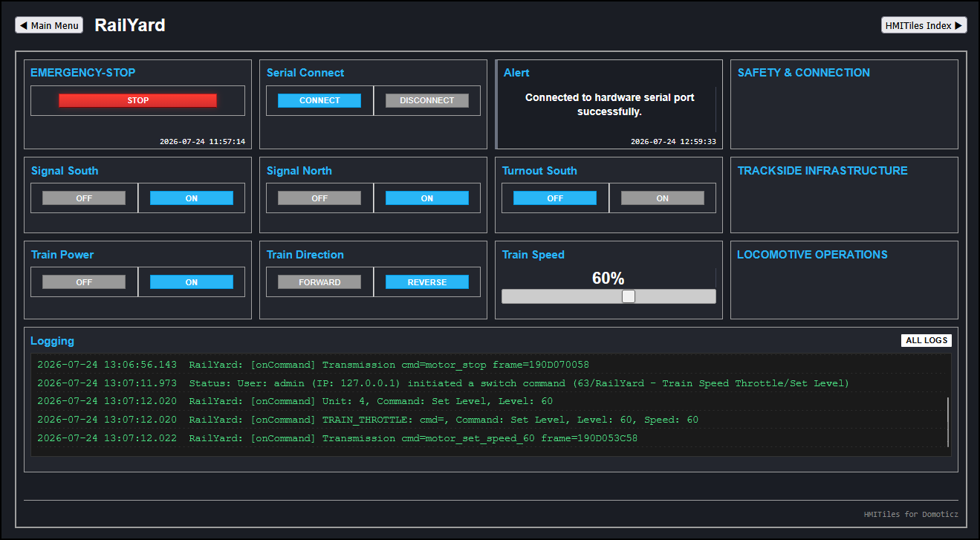Open the HMITiles Index page

pos(924,25)
